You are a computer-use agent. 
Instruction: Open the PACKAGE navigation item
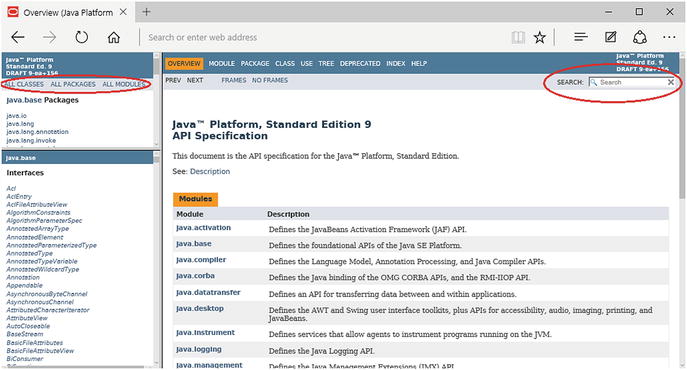(x=255, y=64)
